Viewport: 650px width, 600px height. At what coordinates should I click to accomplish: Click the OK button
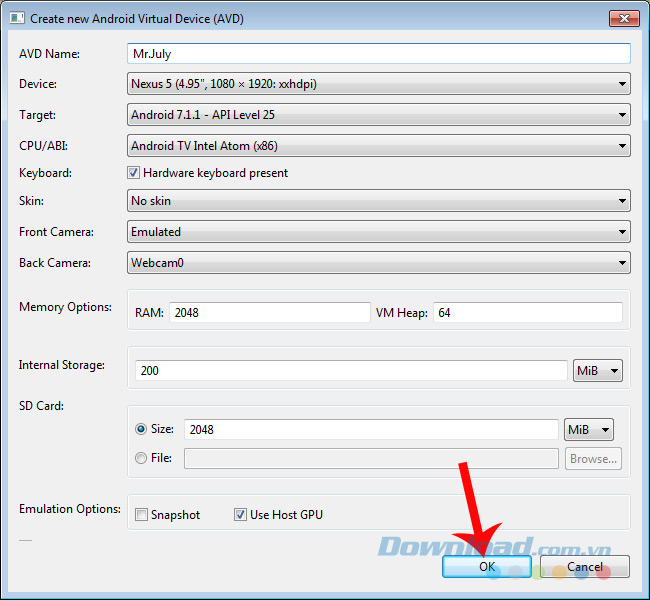tap(487, 566)
